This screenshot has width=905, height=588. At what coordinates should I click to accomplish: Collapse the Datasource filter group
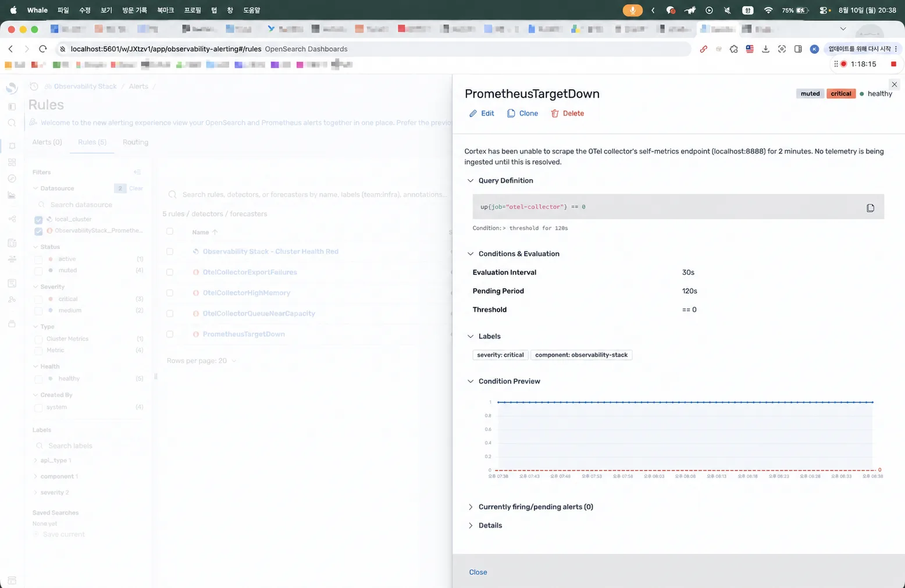[x=35, y=188]
